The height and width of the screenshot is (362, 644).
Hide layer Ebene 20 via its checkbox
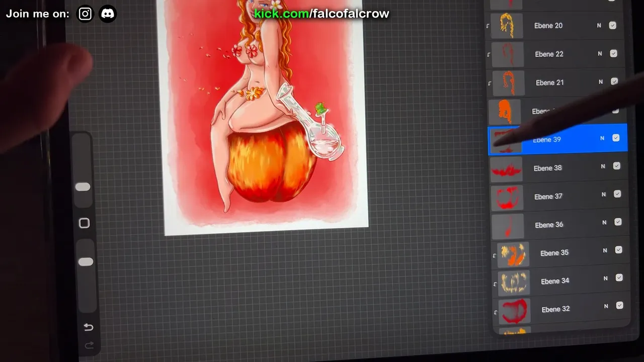click(x=612, y=25)
